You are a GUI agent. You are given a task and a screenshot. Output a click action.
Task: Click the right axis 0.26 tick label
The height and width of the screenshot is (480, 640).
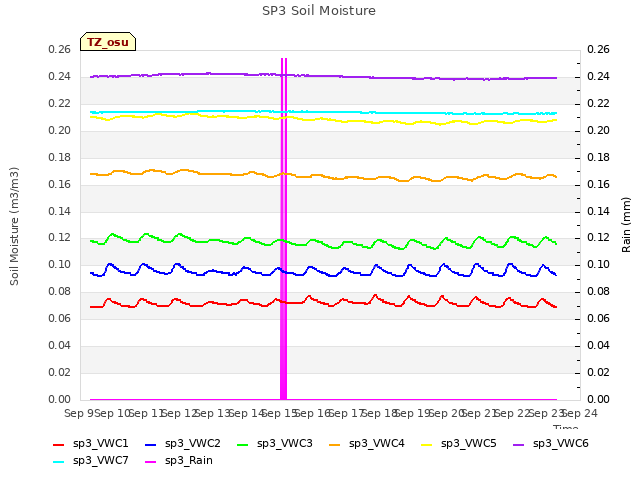pyautogui.click(x=598, y=49)
